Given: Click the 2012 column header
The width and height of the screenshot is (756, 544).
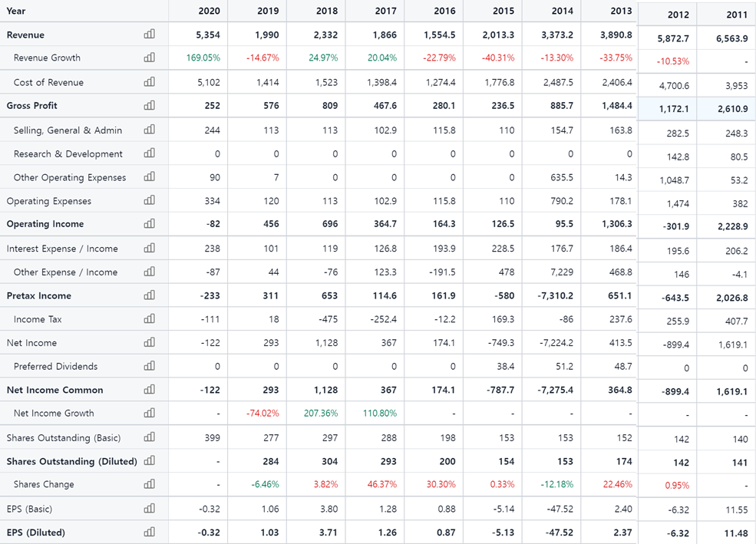Looking at the screenshot, I should click(x=678, y=15).
